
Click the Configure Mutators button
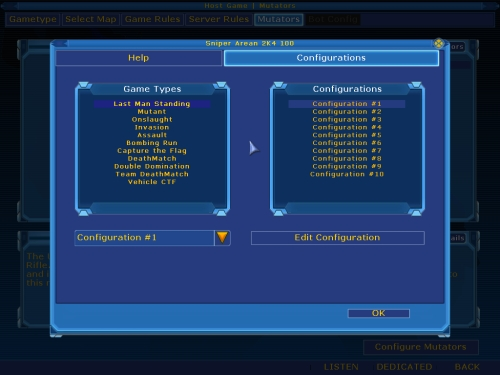click(421, 347)
